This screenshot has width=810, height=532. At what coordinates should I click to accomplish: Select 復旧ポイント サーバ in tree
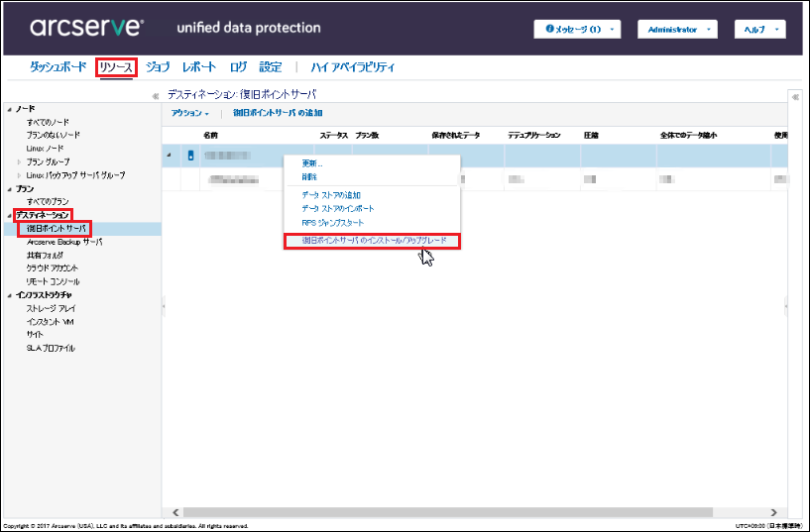point(55,229)
